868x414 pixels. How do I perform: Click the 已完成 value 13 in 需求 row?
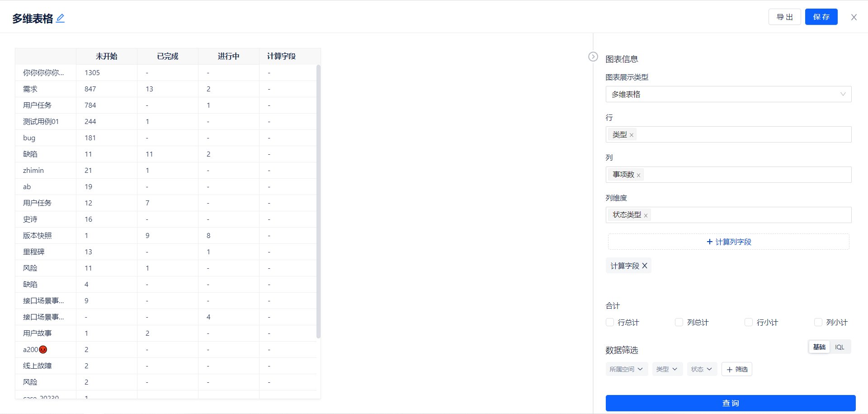[149, 89]
